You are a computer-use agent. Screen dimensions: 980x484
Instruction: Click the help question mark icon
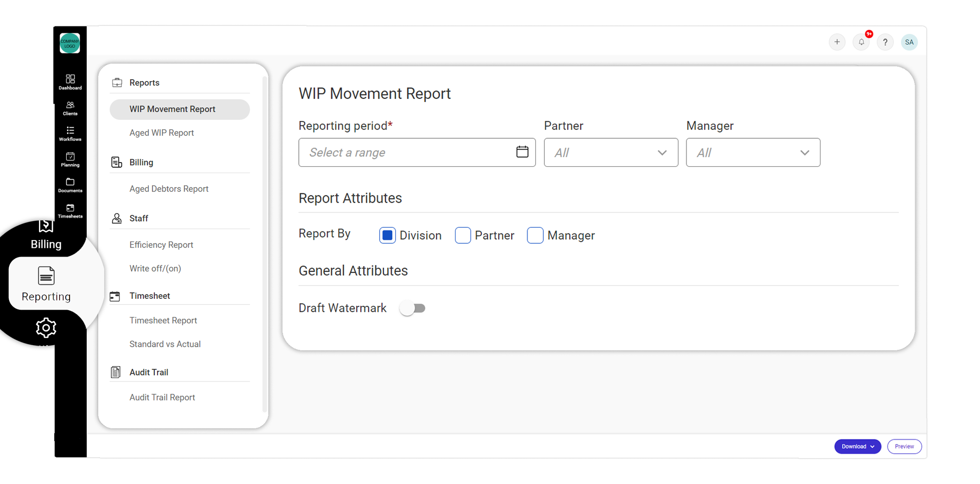(x=885, y=42)
